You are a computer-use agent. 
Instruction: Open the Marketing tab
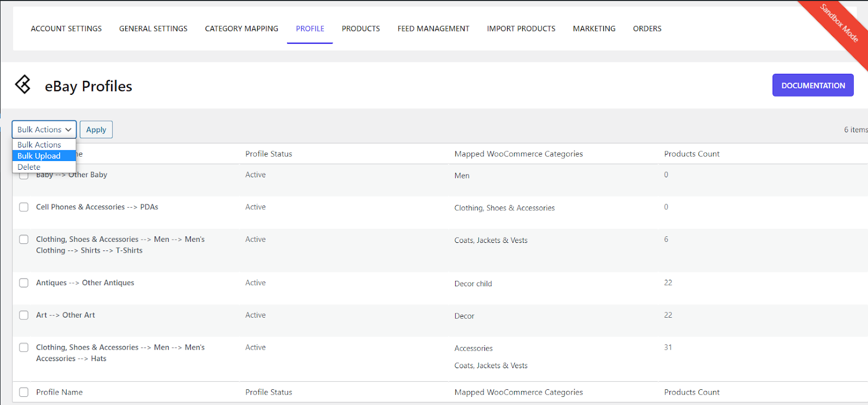(x=594, y=29)
